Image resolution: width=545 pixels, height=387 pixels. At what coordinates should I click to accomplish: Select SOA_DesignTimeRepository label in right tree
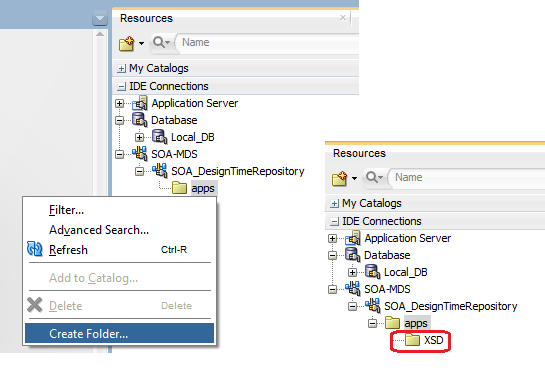(x=451, y=307)
